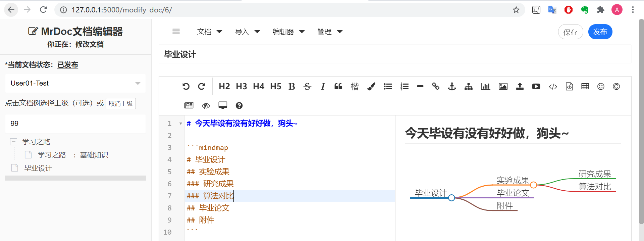Open the User01-Test project dropdown
Viewport: 644px width, 241px height.
pyautogui.click(x=75, y=83)
